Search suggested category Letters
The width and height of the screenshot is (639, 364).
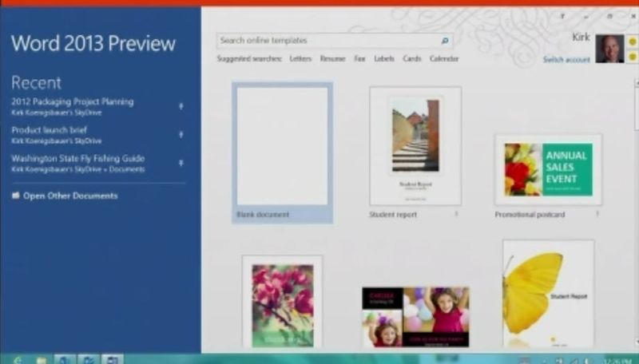point(300,58)
